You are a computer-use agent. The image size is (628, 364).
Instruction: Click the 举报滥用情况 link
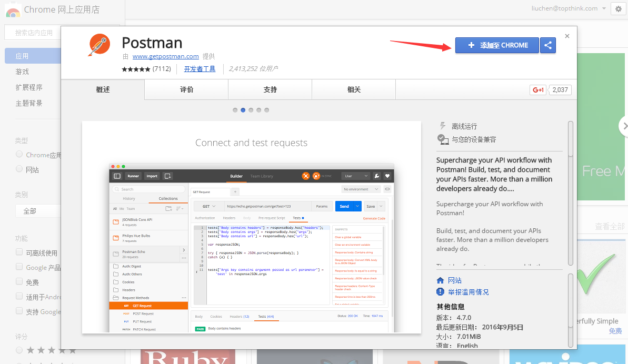click(x=468, y=292)
